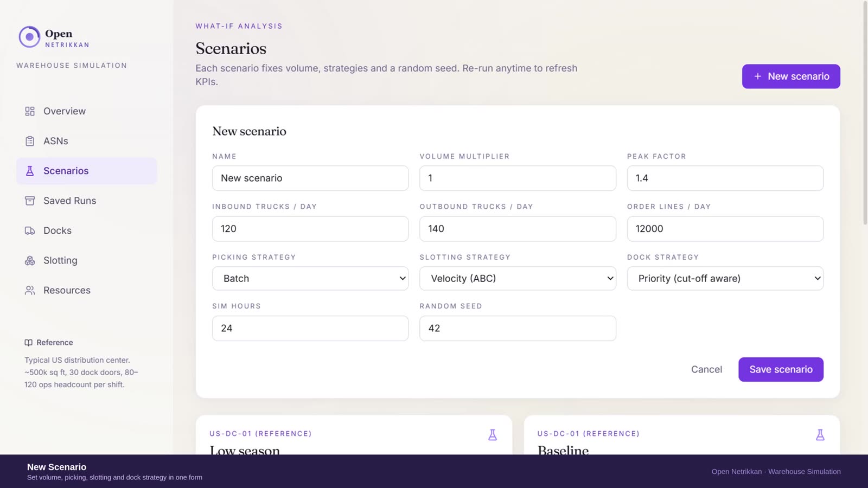This screenshot has height=488, width=868.
Task: Click the 'WHAT-IF ANALYSIS' label
Action: (x=239, y=26)
